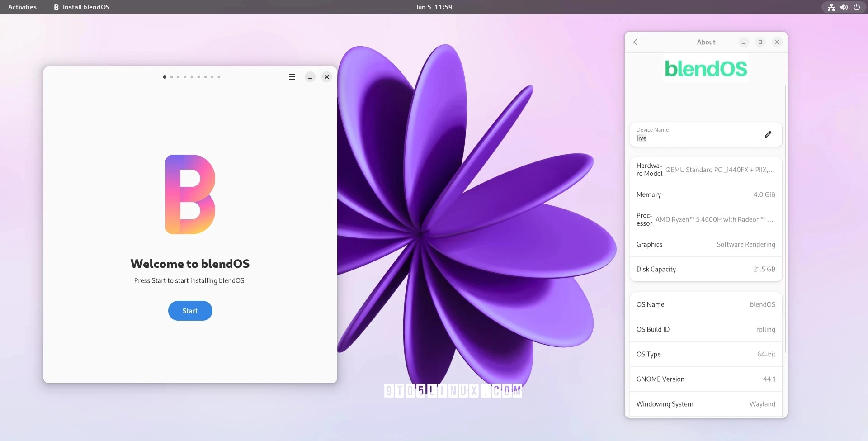This screenshot has width=868, height=441.
Task: Open the power menu icon in top bar
Action: click(x=856, y=7)
